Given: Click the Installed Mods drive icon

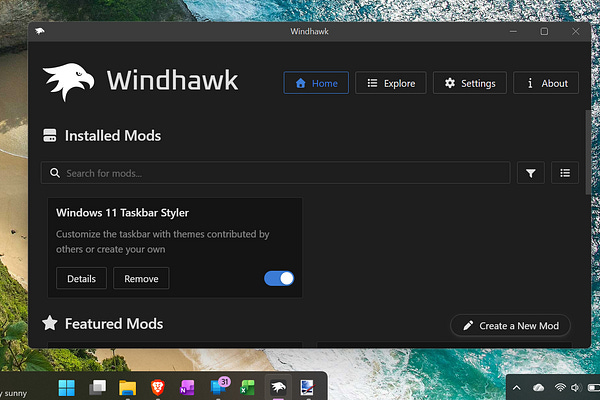Looking at the screenshot, I should 50,136.
